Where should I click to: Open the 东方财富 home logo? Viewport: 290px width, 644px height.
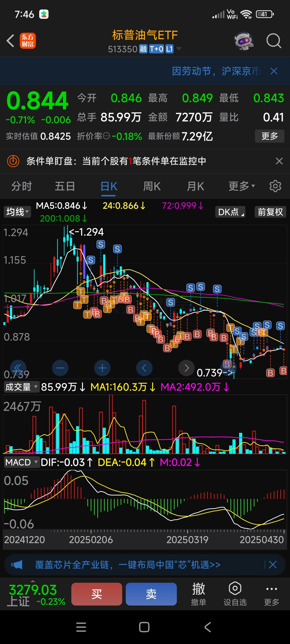pyautogui.click(x=28, y=41)
